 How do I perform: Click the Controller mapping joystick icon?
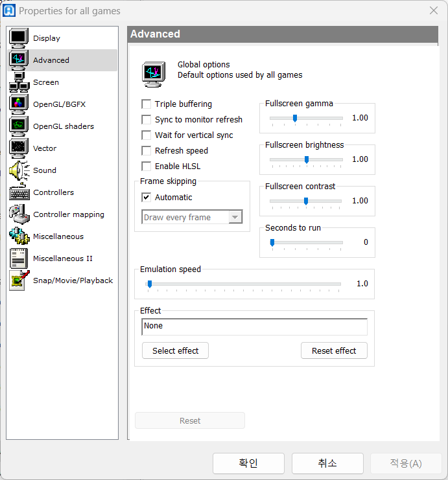pos(19,214)
